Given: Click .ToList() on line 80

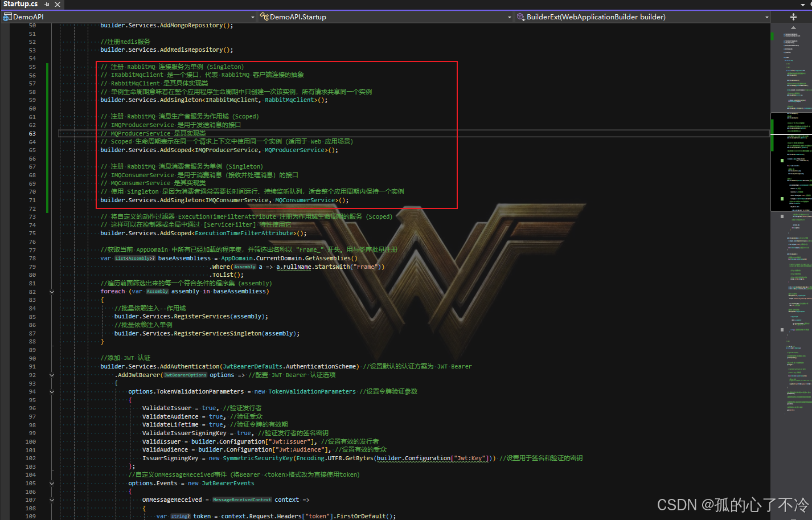Looking at the screenshot, I should click(x=227, y=275).
